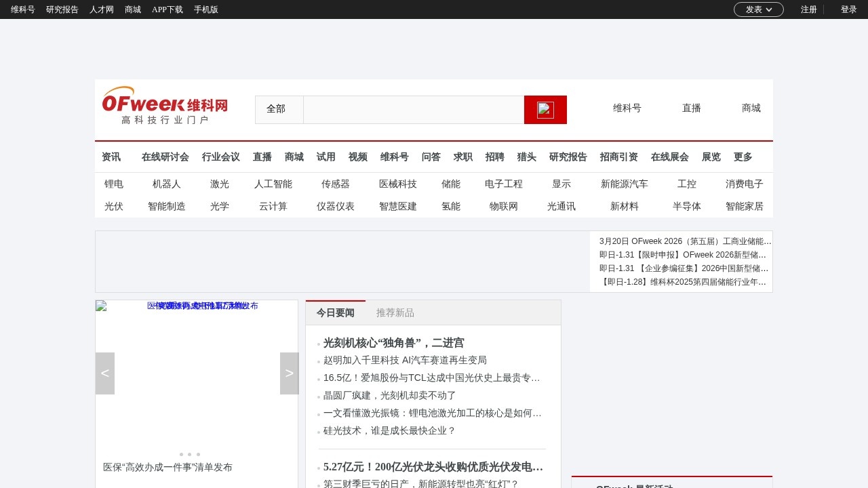Click the 登录 login link
This screenshot has height=488, width=868.
(x=849, y=9)
